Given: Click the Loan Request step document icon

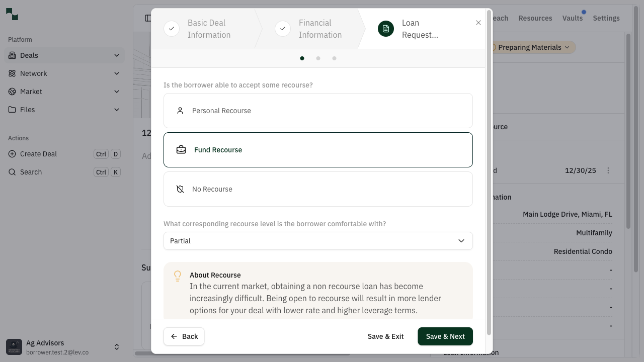Looking at the screenshot, I should point(386,29).
